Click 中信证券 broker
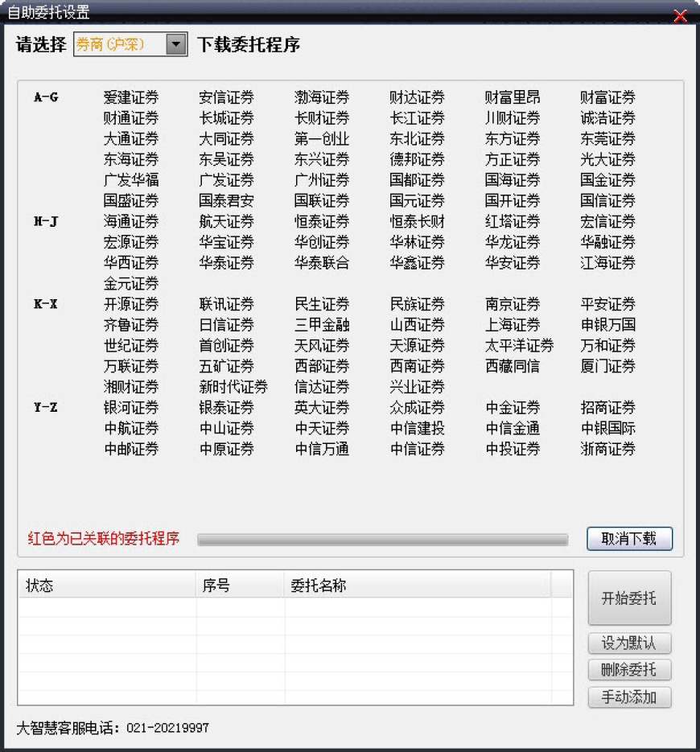The height and width of the screenshot is (752, 700). (417, 449)
